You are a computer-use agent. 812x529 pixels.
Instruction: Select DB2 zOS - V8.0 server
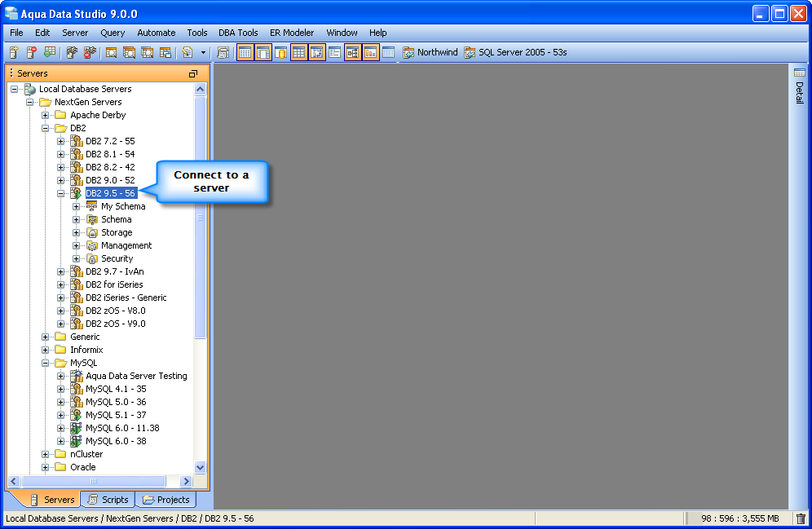(x=116, y=311)
